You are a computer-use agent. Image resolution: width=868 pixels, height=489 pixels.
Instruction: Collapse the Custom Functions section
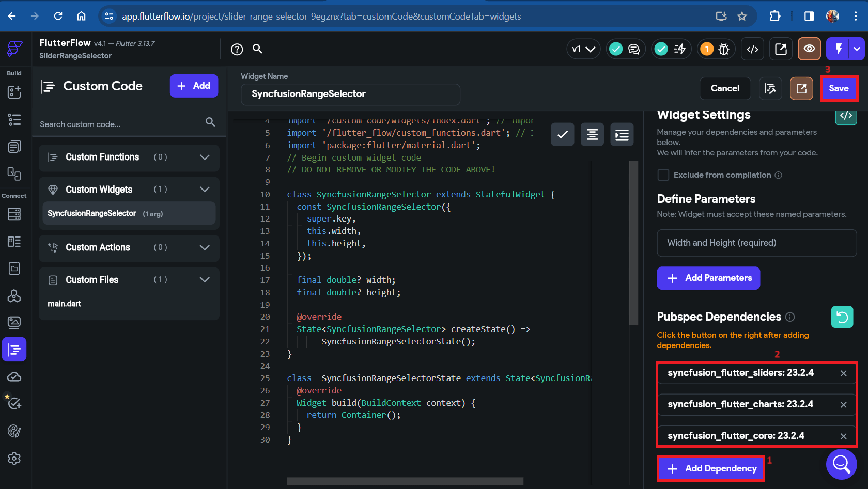[x=205, y=157]
